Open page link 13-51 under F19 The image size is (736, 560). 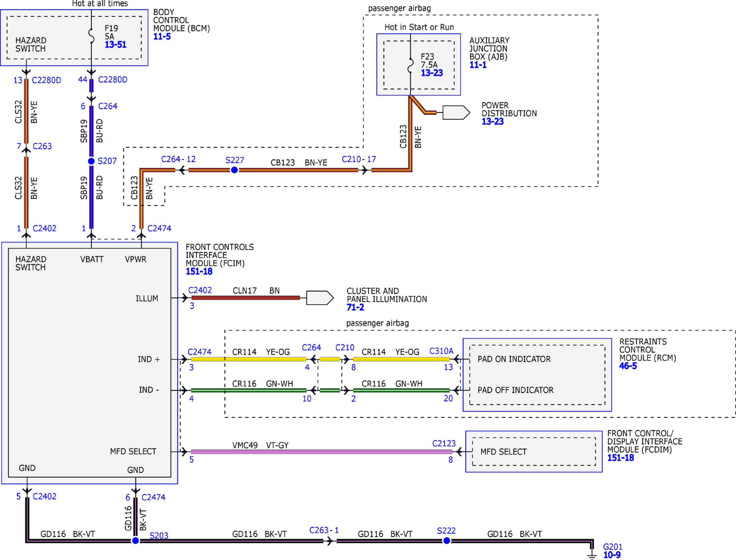pos(115,45)
